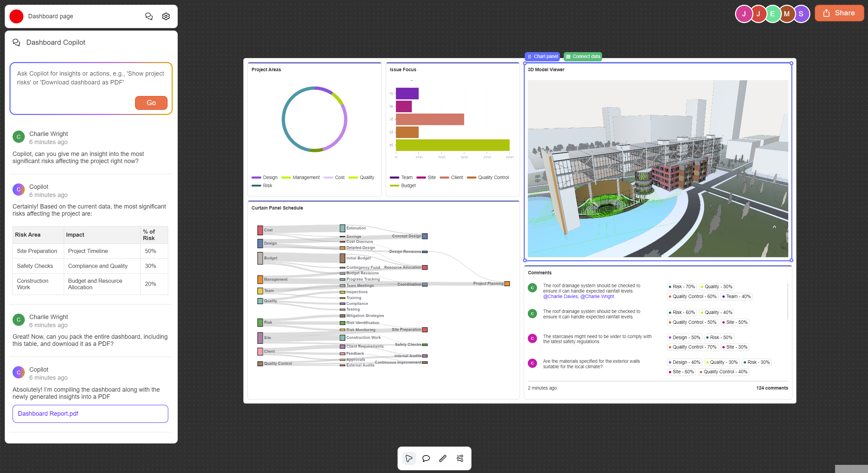Viewport: 868px width, 473px height.
Task: Click the red circle dashboard logo
Action: coord(17,16)
